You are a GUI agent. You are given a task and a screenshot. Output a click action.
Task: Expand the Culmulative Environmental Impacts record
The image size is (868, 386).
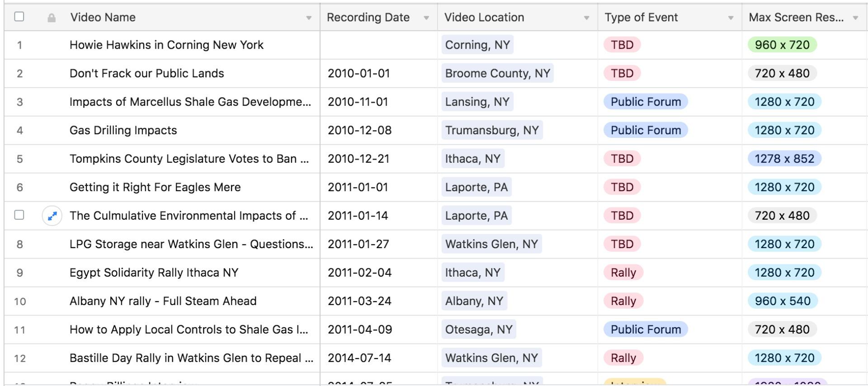click(x=52, y=216)
